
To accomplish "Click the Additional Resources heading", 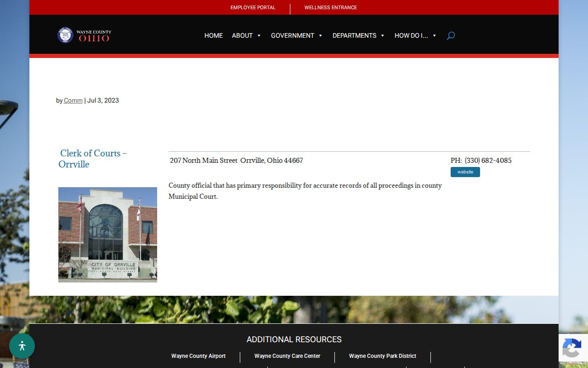I will (x=294, y=339).
